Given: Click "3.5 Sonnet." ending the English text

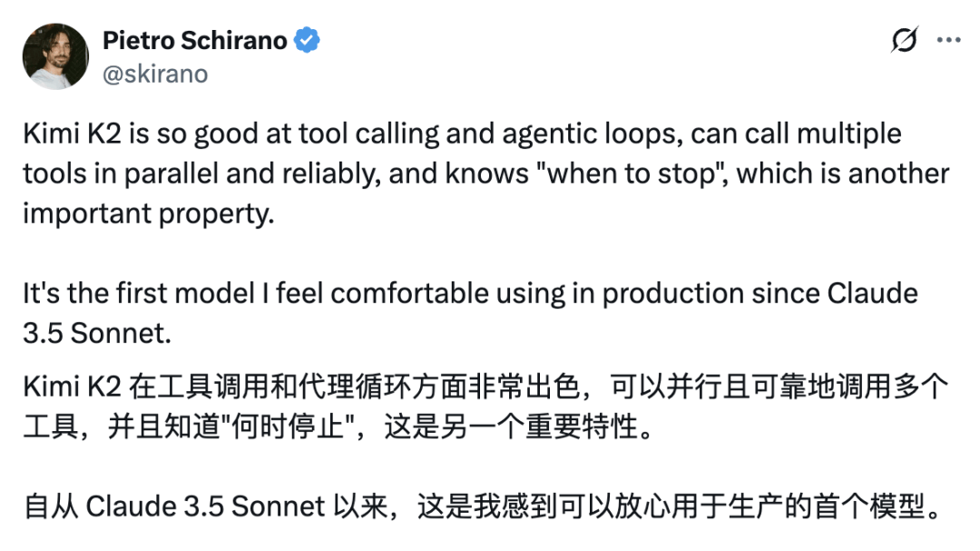Looking at the screenshot, I should tap(97, 332).
